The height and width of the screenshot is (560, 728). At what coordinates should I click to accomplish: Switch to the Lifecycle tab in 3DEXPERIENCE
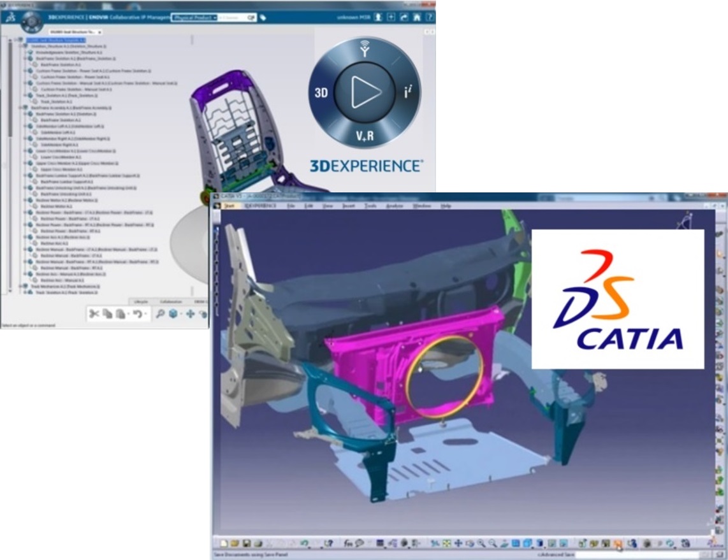tap(141, 301)
